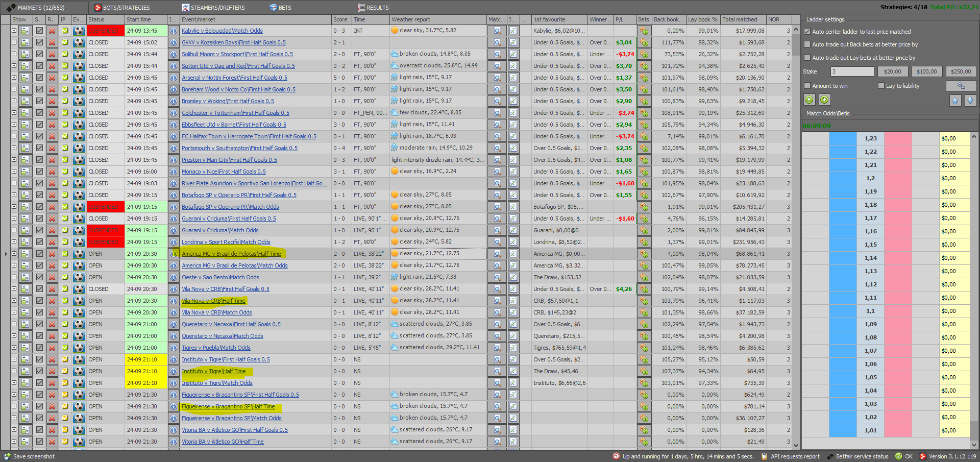Screen dimensions: 980x462
Task: Remove the GVVV v Kozakken Boys market
Action: click(x=52, y=42)
